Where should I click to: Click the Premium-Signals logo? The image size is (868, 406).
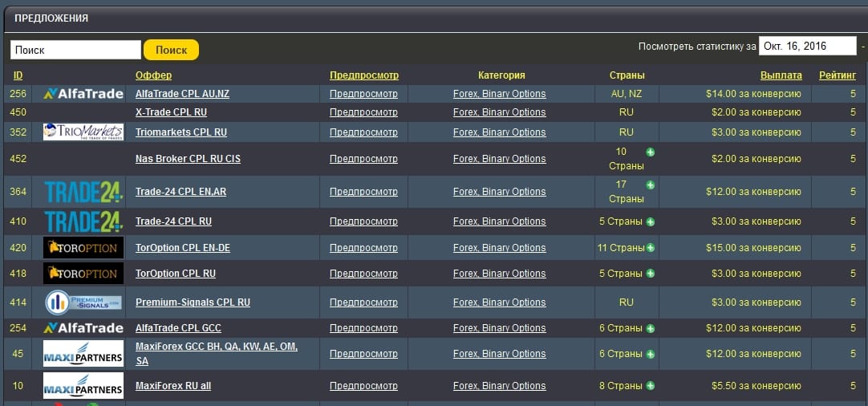(83, 302)
